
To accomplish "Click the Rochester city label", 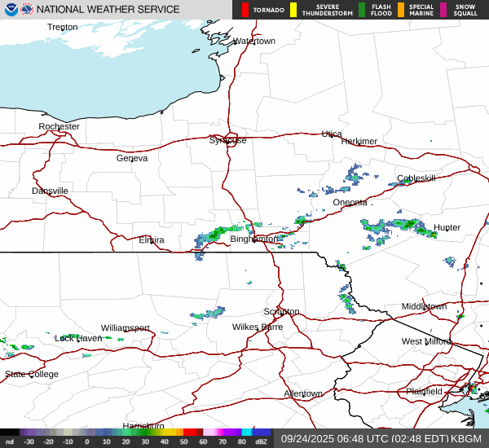I will pos(59,126).
